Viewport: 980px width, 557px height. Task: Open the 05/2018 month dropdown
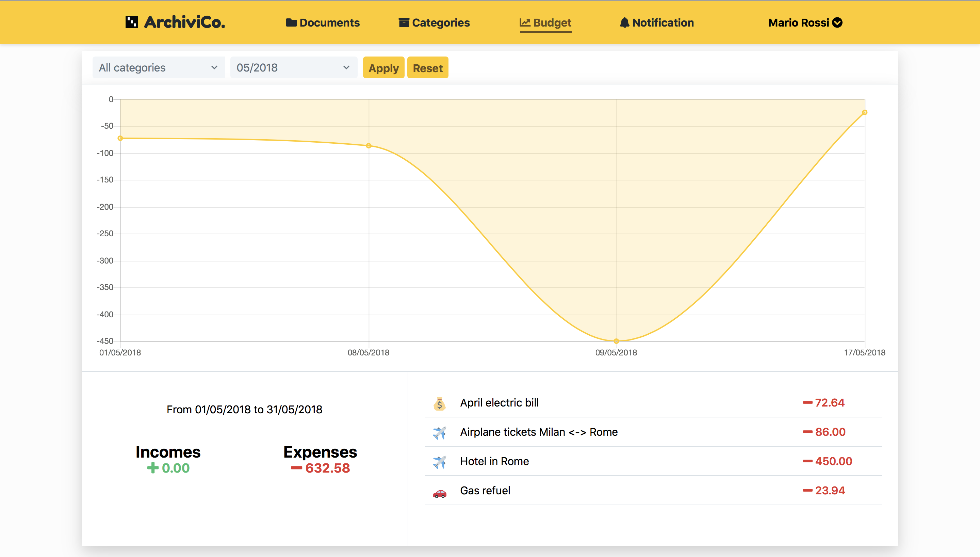tap(293, 68)
